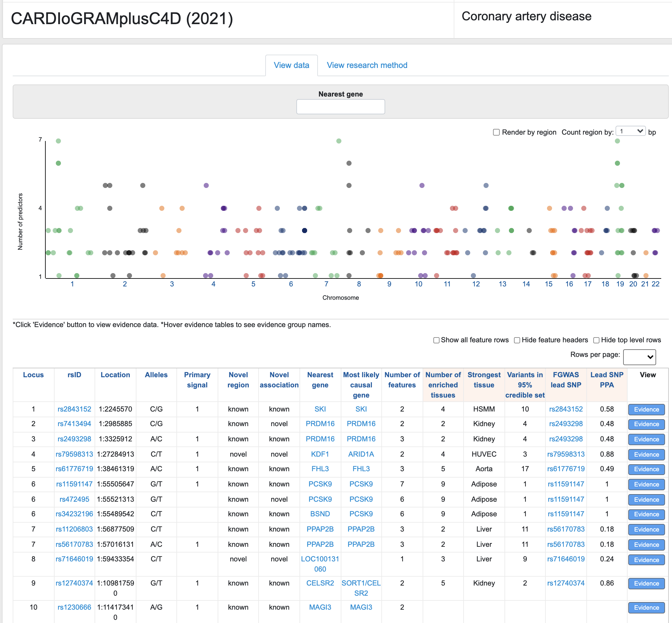Click SKI in Nearest gene column
The image size is (672, 623).
(320, 409)
